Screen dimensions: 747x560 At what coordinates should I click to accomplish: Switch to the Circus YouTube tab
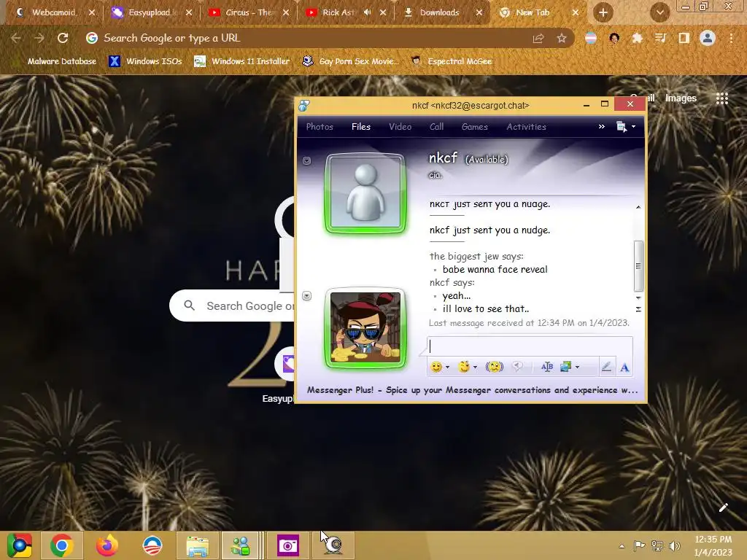249,12
